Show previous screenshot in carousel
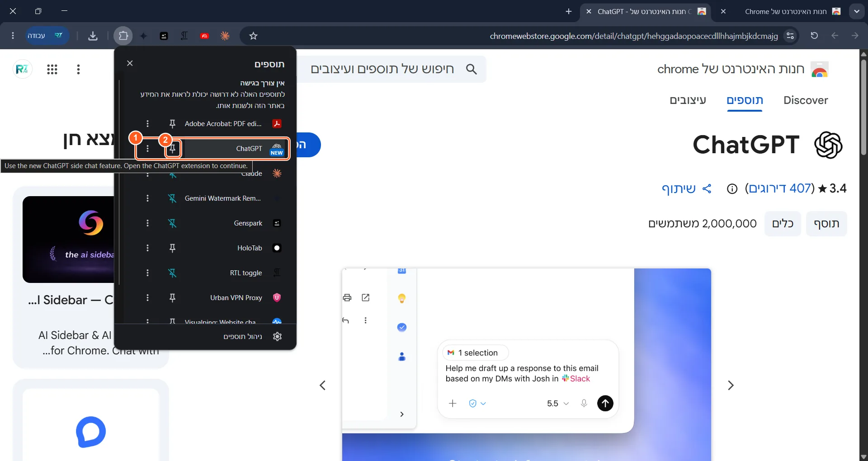 [322, 386]
